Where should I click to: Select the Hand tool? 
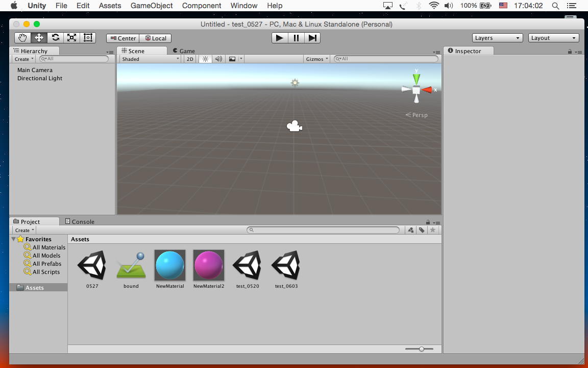click(22, 38)
